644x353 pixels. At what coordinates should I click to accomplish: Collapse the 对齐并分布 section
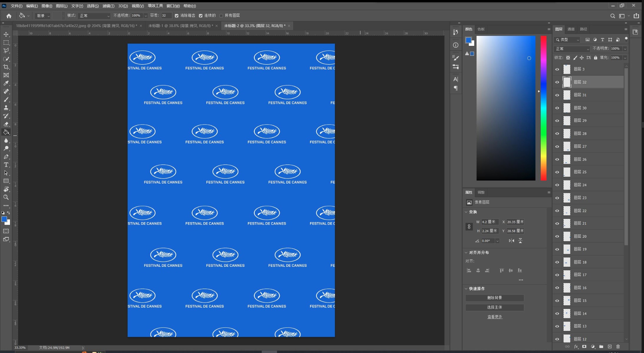[466, 252]
